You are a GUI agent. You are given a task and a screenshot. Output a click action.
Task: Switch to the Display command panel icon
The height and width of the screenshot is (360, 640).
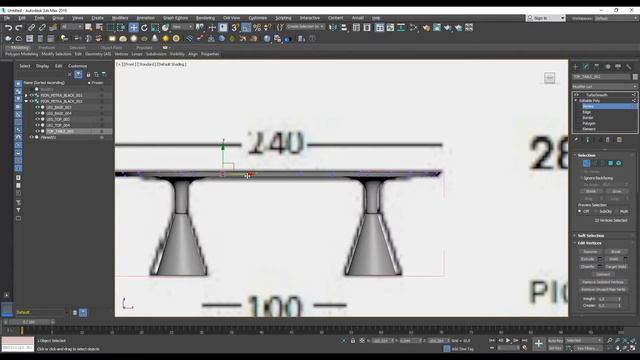[618, 67]
